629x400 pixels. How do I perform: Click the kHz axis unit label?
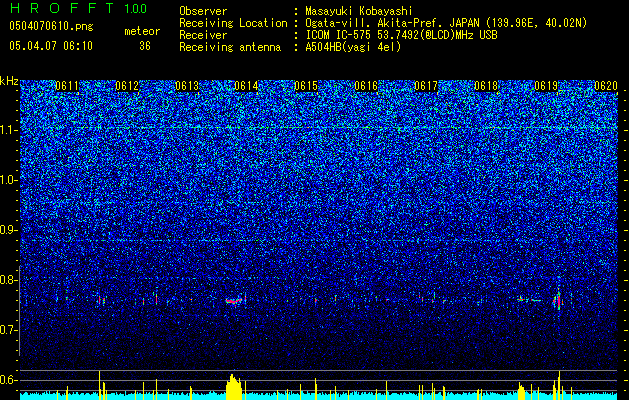tap(9, 81)
